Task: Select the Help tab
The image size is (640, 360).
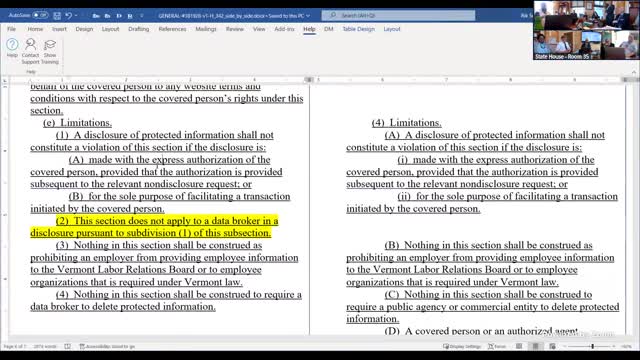Action: tap(309, 29)
